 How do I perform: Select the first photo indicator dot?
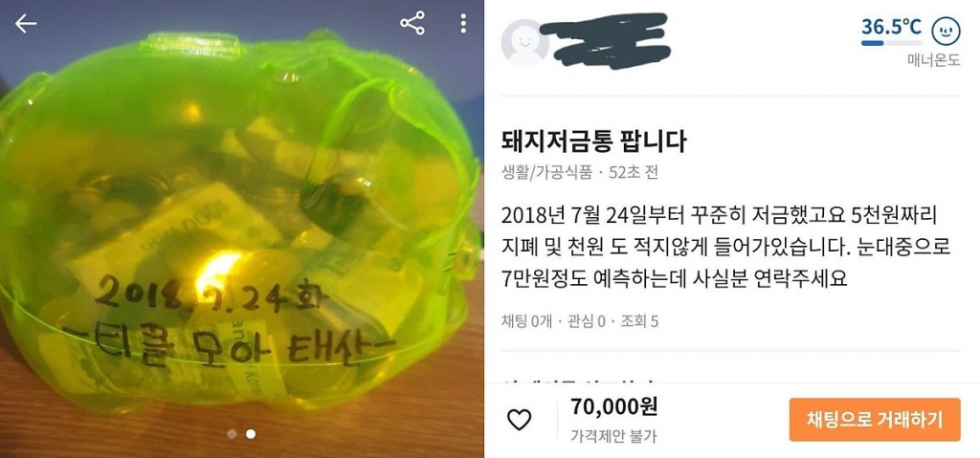click(x=232, y=434)
